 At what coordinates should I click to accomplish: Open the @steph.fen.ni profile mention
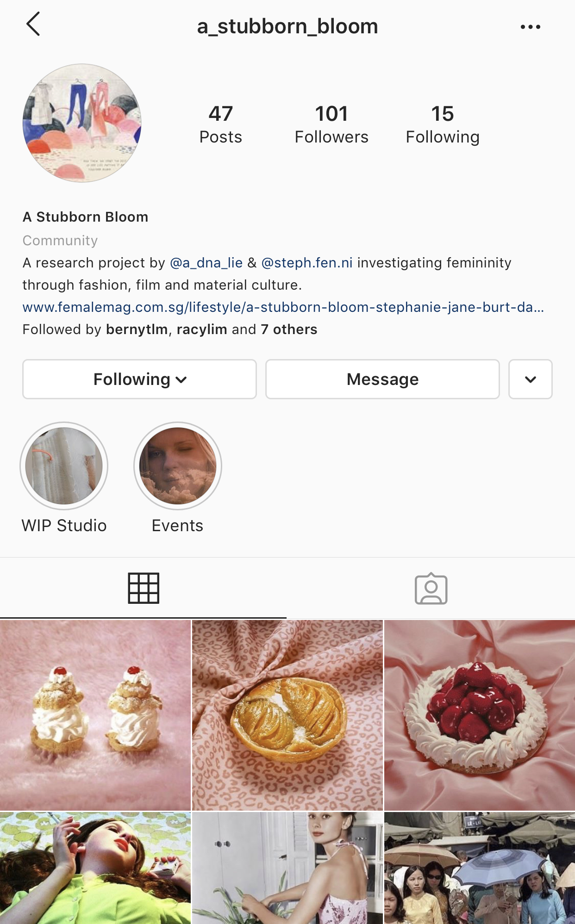[x=307, y=263]
